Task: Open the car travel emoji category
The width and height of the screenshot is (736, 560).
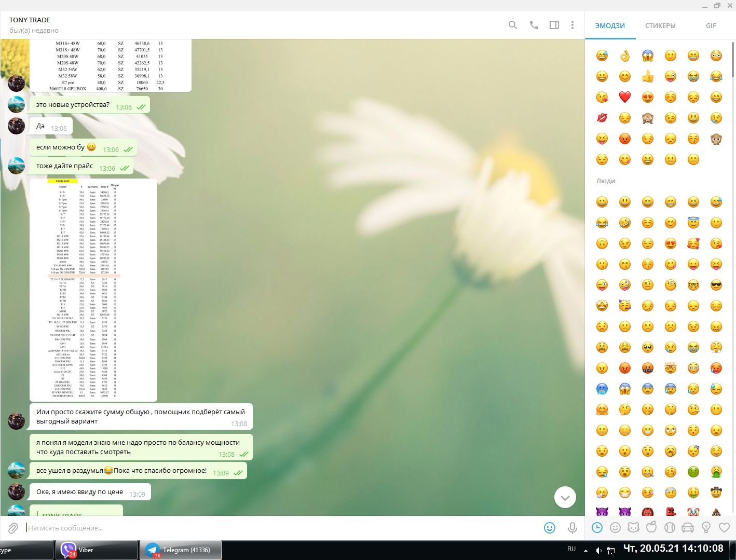Action: click(688, 528)
